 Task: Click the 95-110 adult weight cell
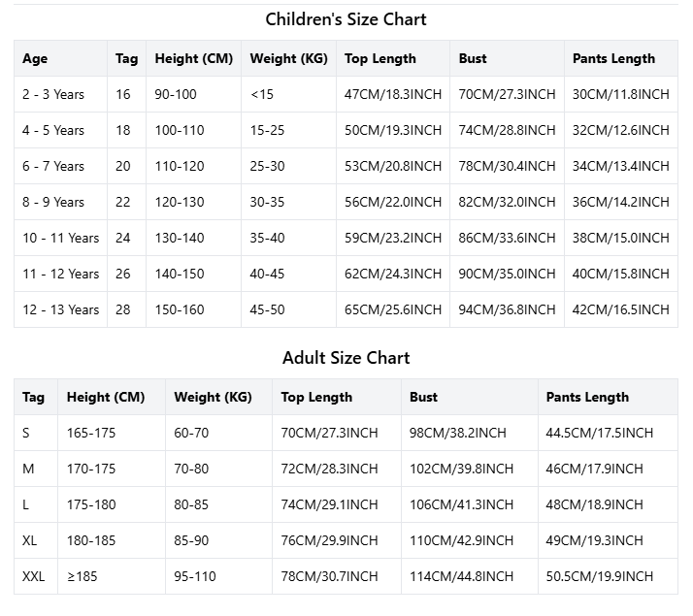(195, 577)
